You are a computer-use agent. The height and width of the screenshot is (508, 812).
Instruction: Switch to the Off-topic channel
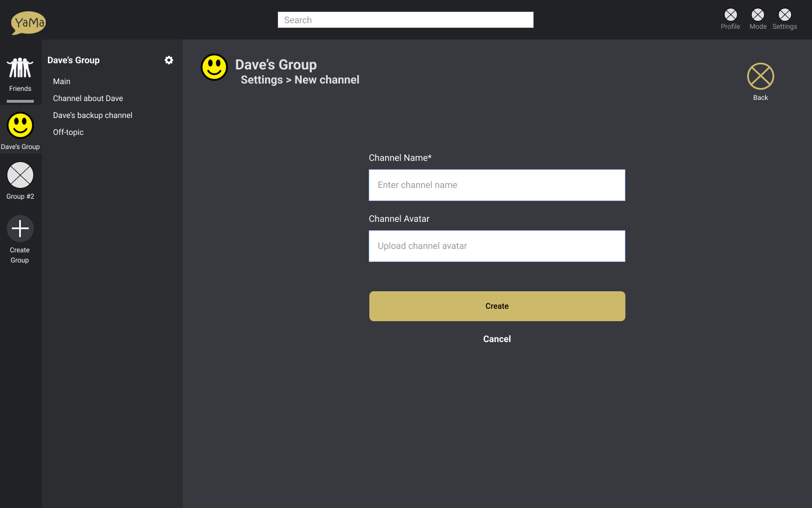68,132
